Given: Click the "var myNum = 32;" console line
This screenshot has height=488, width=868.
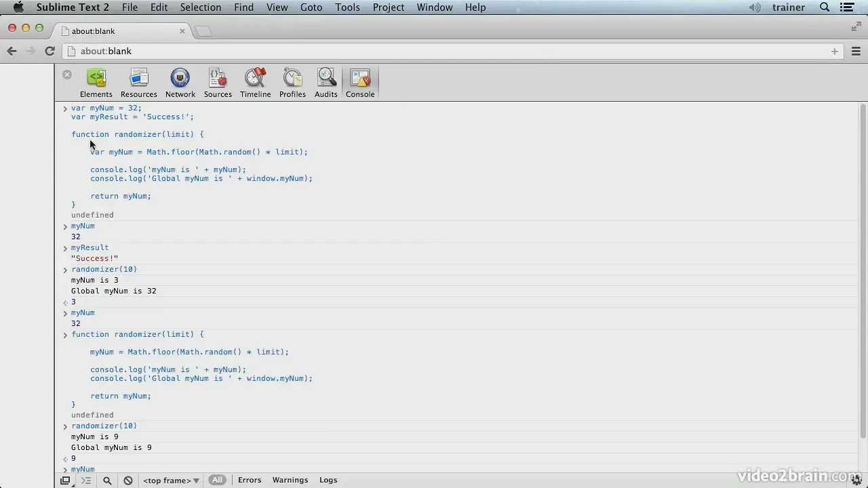Looking at the screenshot, I should [x=106, y=108].
